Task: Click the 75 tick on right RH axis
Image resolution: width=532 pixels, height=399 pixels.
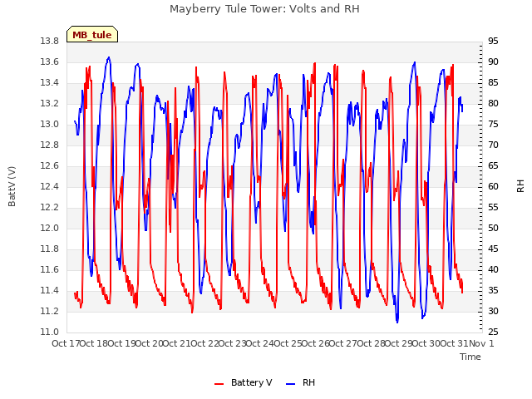Action: 493,124
